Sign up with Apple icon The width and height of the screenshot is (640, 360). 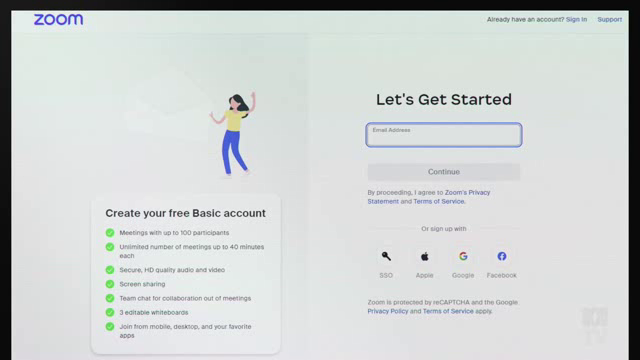tap(424, 256)
